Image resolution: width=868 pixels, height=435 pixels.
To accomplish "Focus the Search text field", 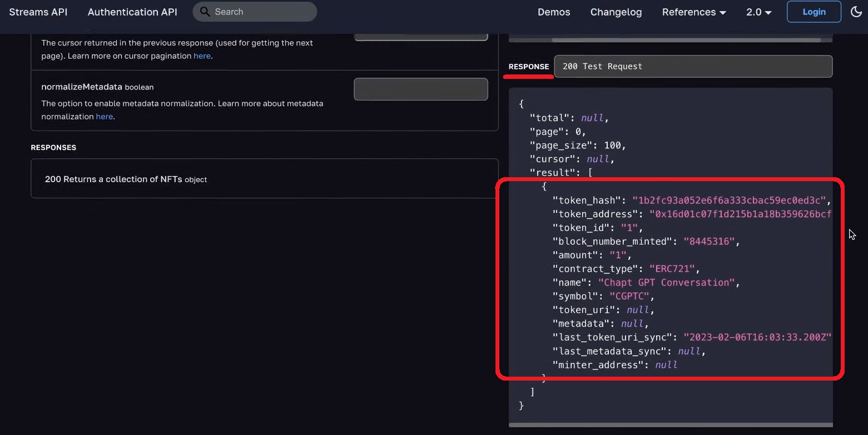I will coord(261,12).
